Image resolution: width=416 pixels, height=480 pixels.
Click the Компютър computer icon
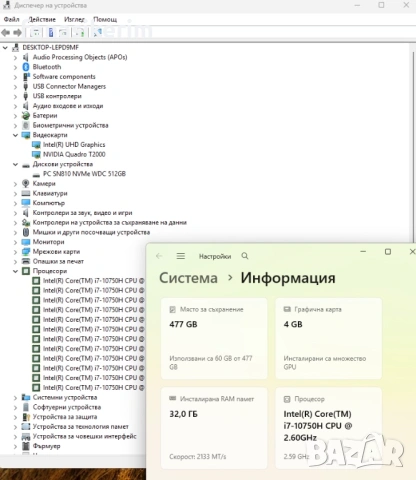(26, 203)
